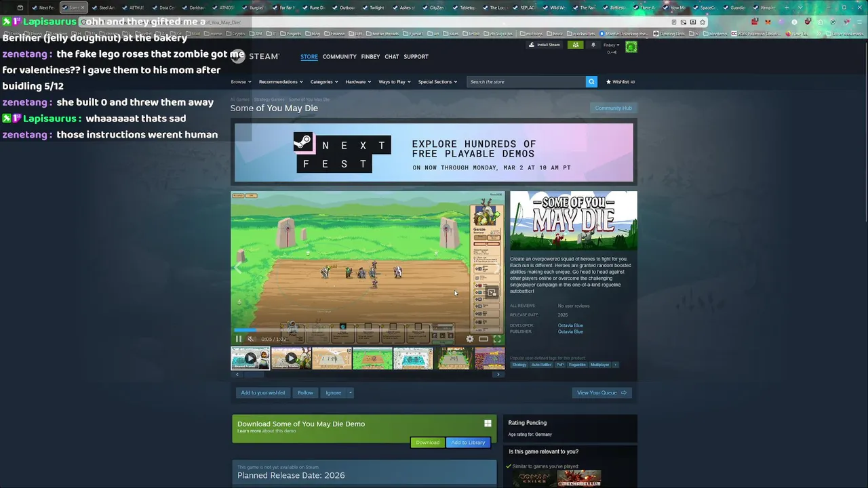Image resolution: width=868 pixels, height=488 pixels.
Task: Pause the game trailer video
Action: pyautogui.click(x=239, y=339)
